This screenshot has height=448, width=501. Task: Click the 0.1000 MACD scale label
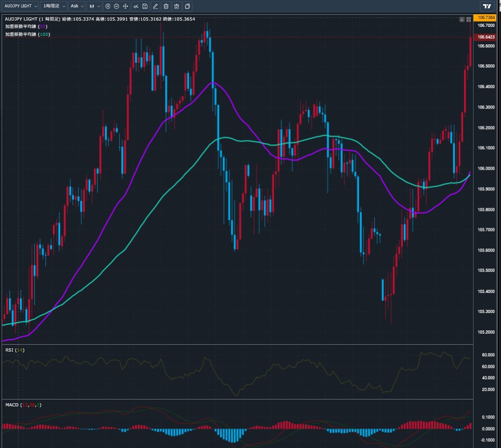(x=488, y=417)
